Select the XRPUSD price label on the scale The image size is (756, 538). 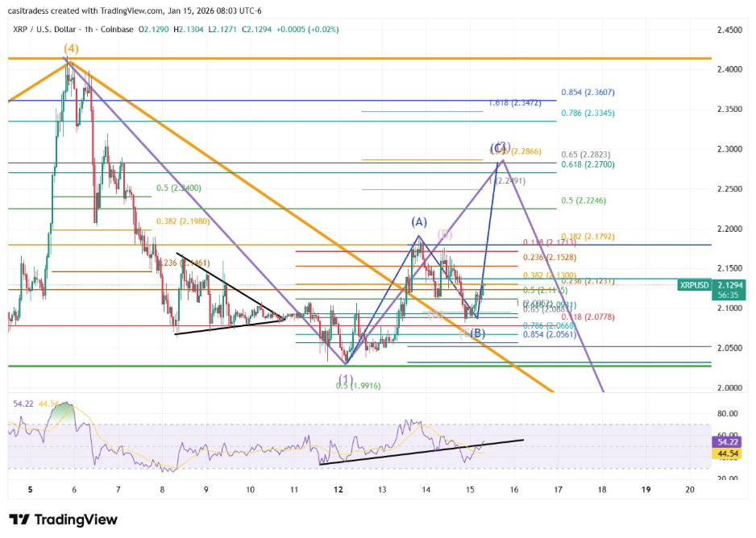coord(693,284)
